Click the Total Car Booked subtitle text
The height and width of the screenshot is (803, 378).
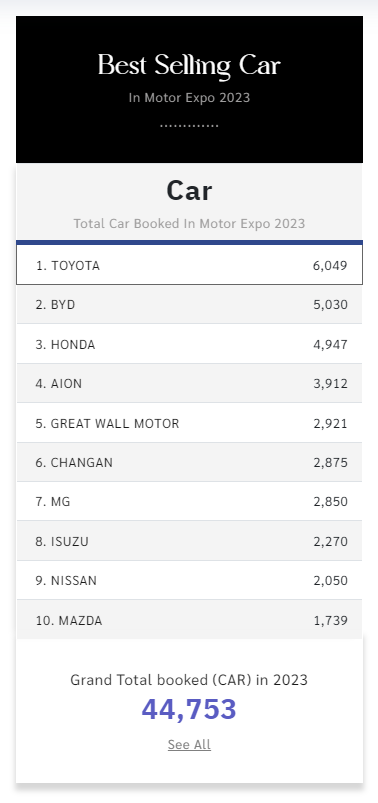(189, 224)
